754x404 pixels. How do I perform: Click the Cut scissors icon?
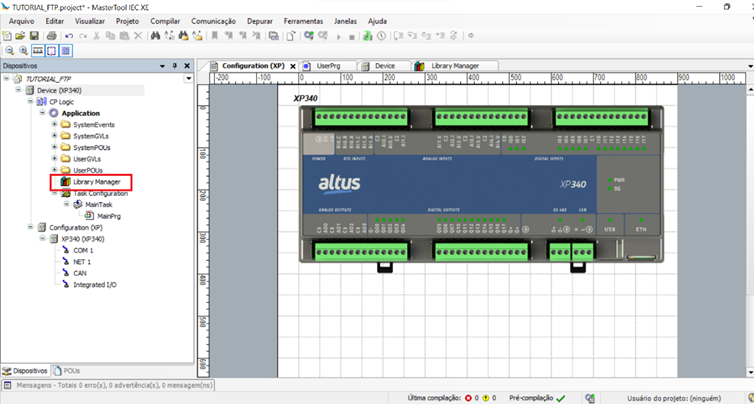click(x=96, y=36)
